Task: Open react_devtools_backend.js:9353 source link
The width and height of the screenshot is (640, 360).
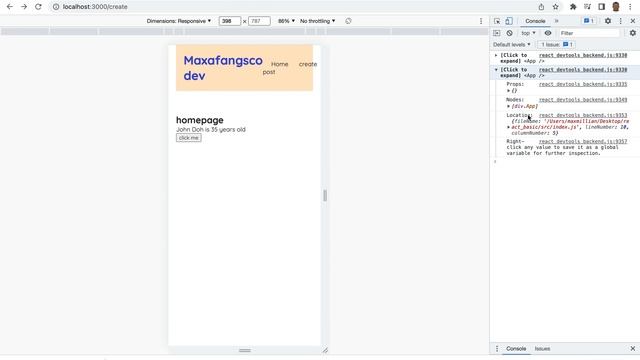Action: pos(583,116)
